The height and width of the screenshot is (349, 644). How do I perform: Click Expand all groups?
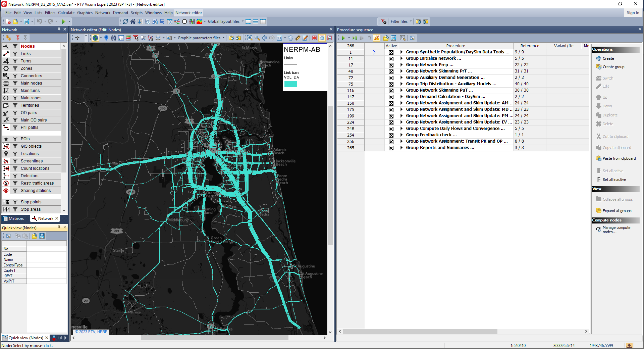pyautogui.click(x=616, y=211)
